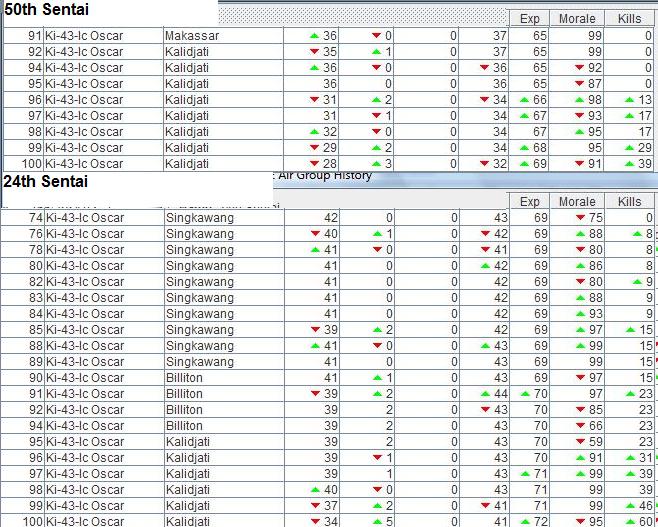Click Exp value 69 in 50th Sentai row 100
658x527 pixels.
click(540, 164)
